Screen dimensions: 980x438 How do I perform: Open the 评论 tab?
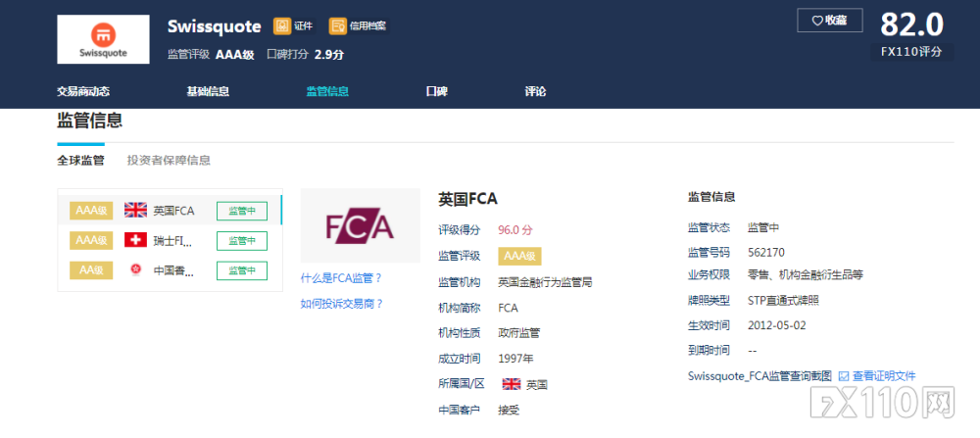[x=536, y=91]
